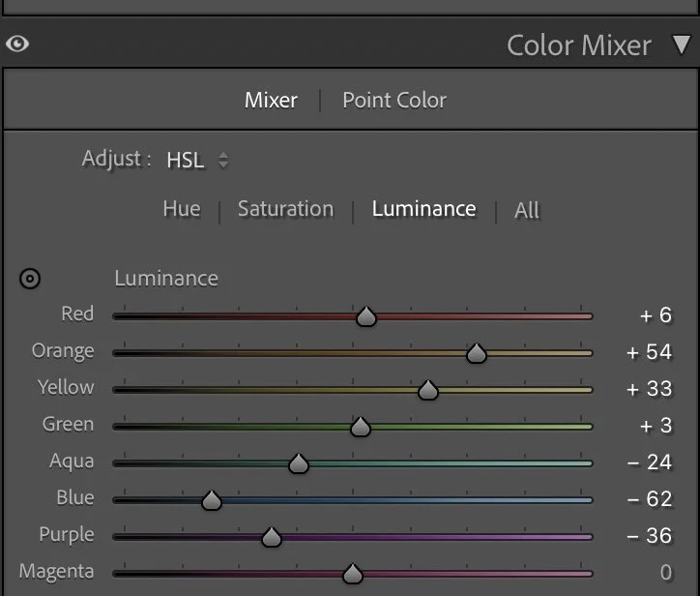Switch to the Mixer tab
700x596 pixels.
(271, 100)
